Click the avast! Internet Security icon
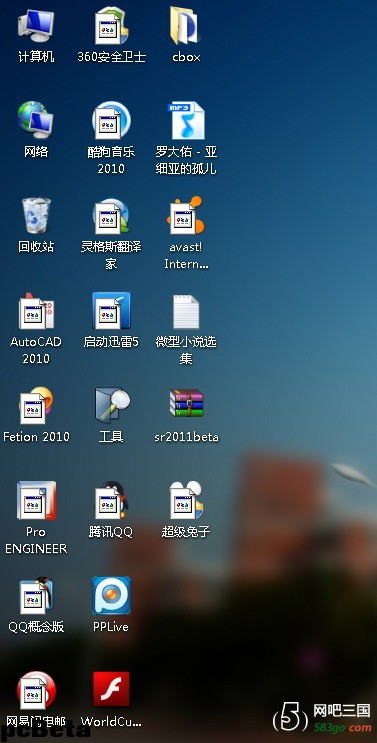The image size is (377, 743). click(x=186, y=216)
